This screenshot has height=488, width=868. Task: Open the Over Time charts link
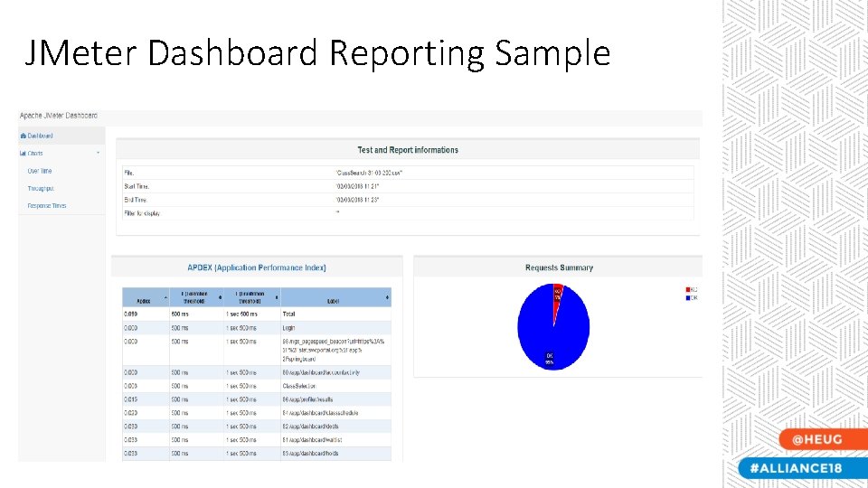(39, 171)
